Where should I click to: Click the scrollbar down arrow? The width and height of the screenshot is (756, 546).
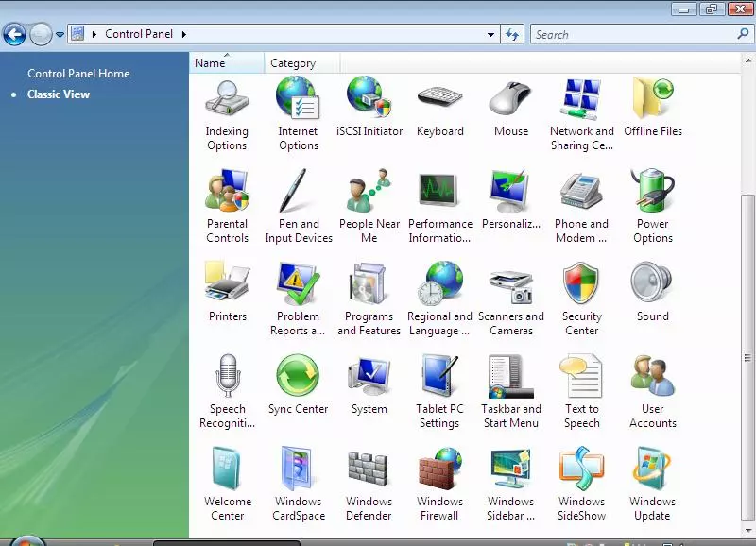[x=747, y=530]
